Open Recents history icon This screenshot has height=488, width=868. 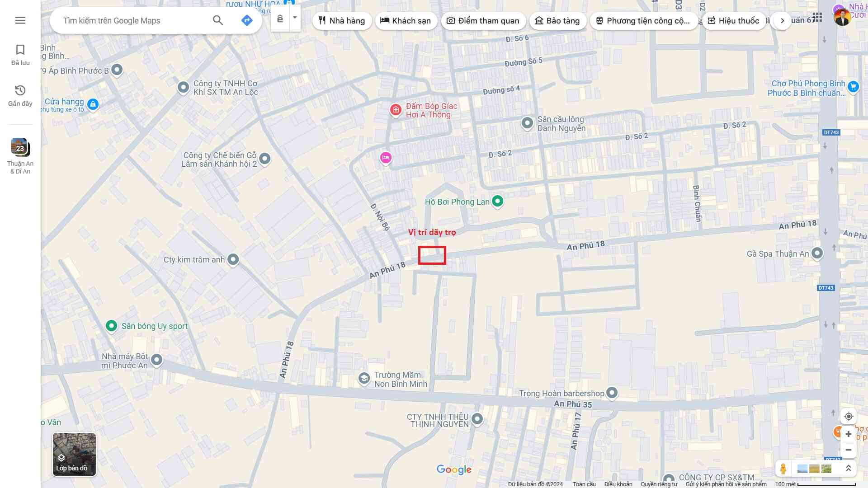click(x=20, y=95)
